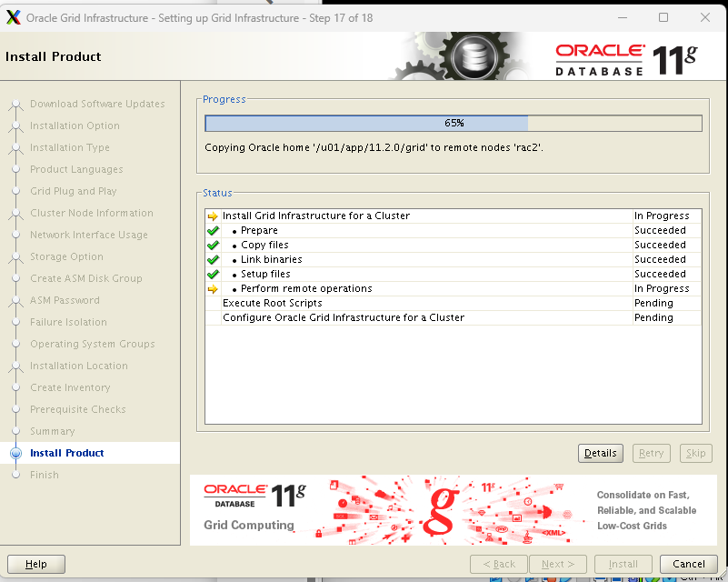Minimize the installer window
This screenshot has height=582, width=728.
(x=623, y=17)
